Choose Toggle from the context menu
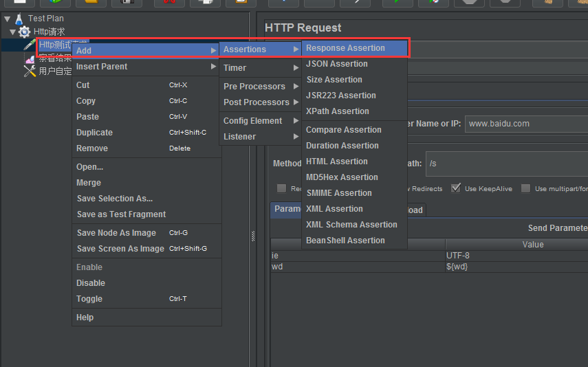 coord(146,299)
